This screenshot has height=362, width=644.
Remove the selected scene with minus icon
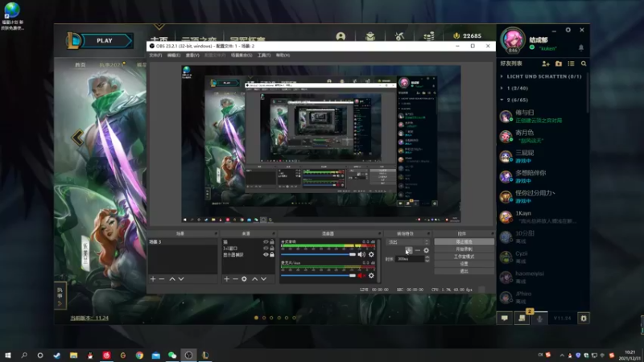coord(162,279)
